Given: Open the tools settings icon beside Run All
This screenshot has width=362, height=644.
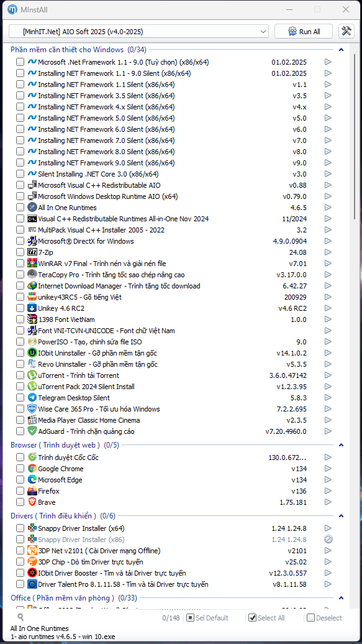Looking at the screenshot, I should click(346, 31).
